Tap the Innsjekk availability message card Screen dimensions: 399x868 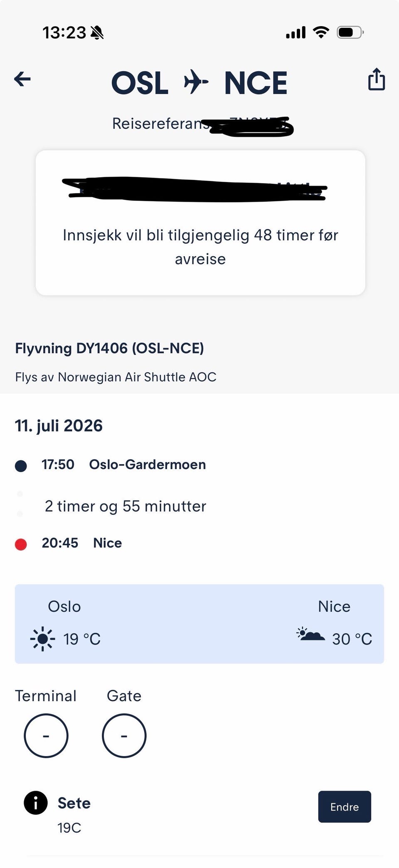[x=200, y=223]
